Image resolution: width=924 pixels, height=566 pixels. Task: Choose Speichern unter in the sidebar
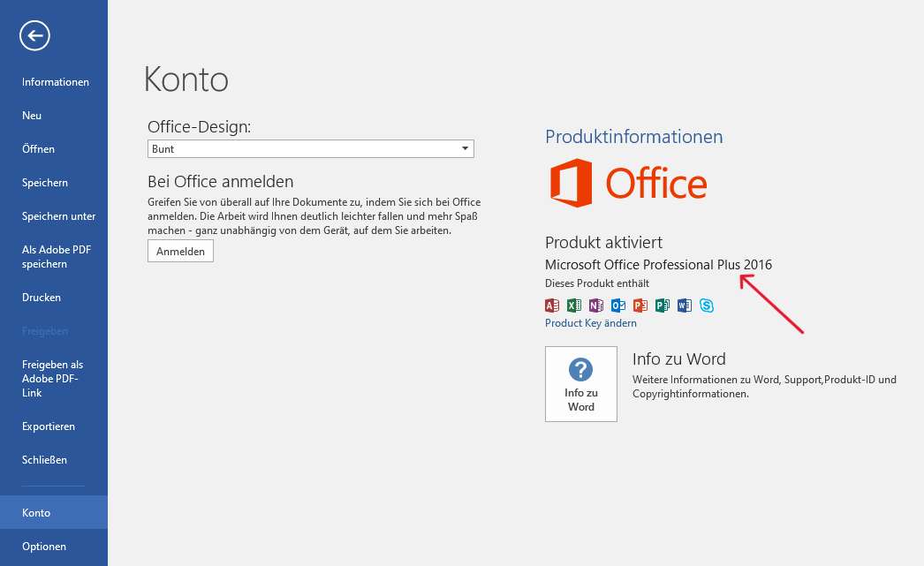(x=59, y=216)
